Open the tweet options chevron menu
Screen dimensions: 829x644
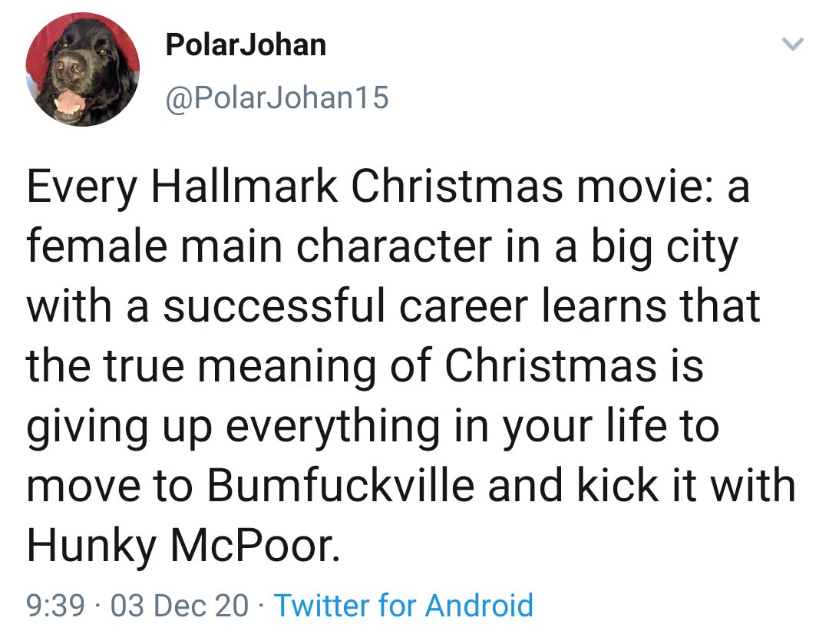tap(792, 44)
